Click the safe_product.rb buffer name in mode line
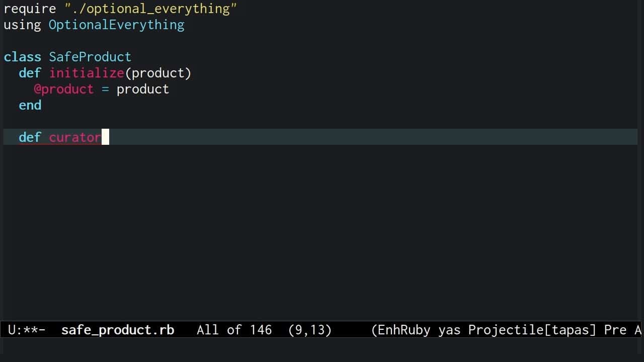Image resolution: width=644 pixels, height=362 pixels. pyautogui.click(x=117, y=330)
